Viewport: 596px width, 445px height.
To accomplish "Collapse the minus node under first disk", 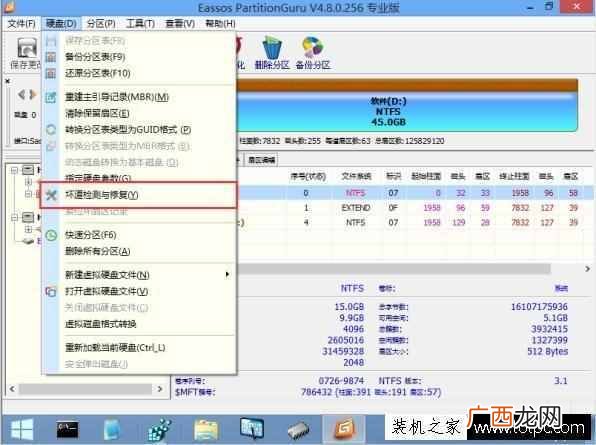I will [28, 194].
